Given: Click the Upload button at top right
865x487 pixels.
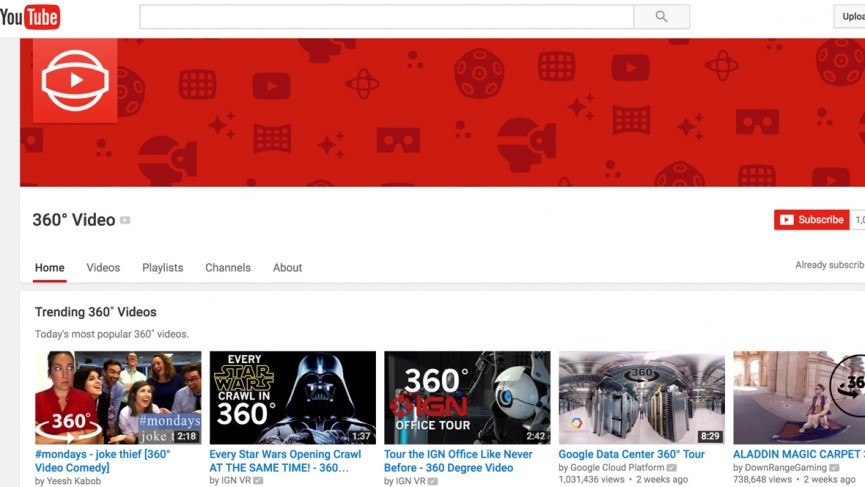Looking at the screenshot, I should [849, 17].
